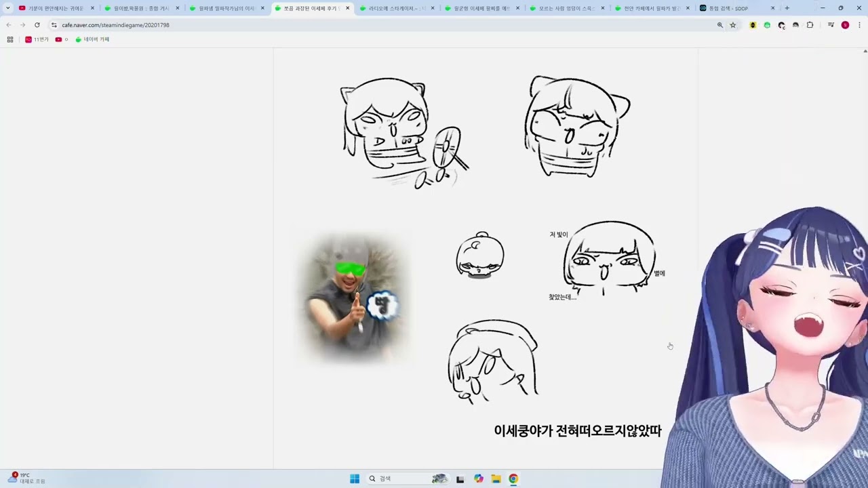Click the address bar URL cafe.naver.com

pyautogui.click(x=115, y=25)
